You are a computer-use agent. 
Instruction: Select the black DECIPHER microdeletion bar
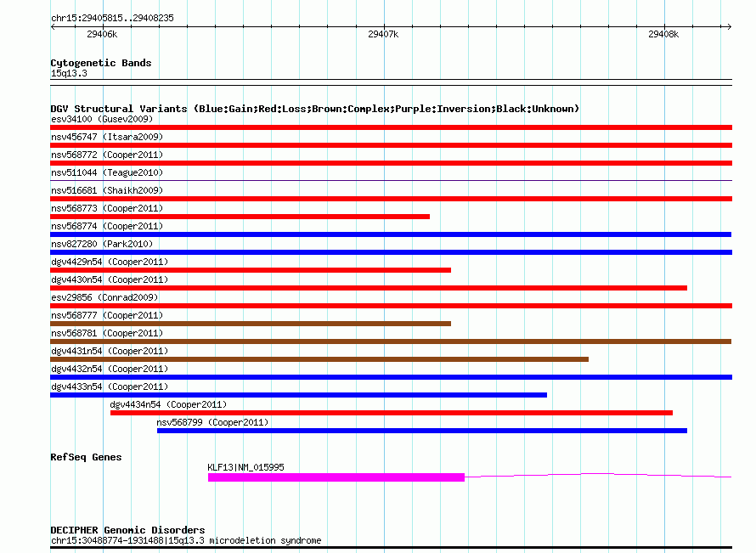point(391,548)
